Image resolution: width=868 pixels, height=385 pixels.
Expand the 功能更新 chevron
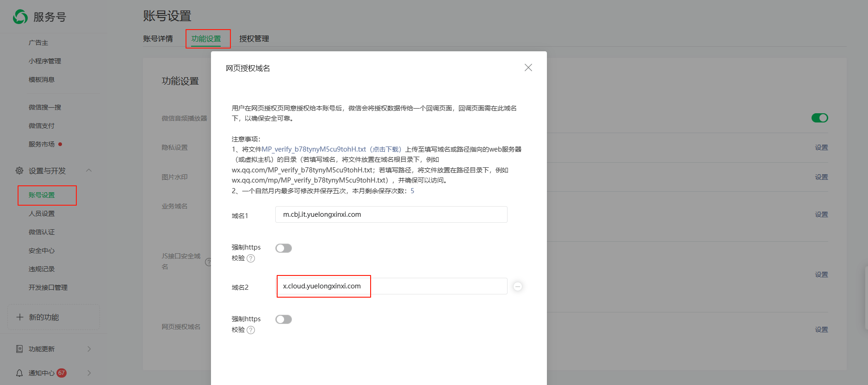coord(89,349)
